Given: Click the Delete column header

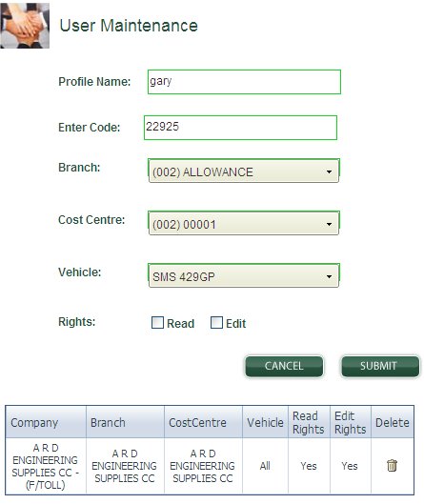Looking at the screenshot, I should (393, 422).
